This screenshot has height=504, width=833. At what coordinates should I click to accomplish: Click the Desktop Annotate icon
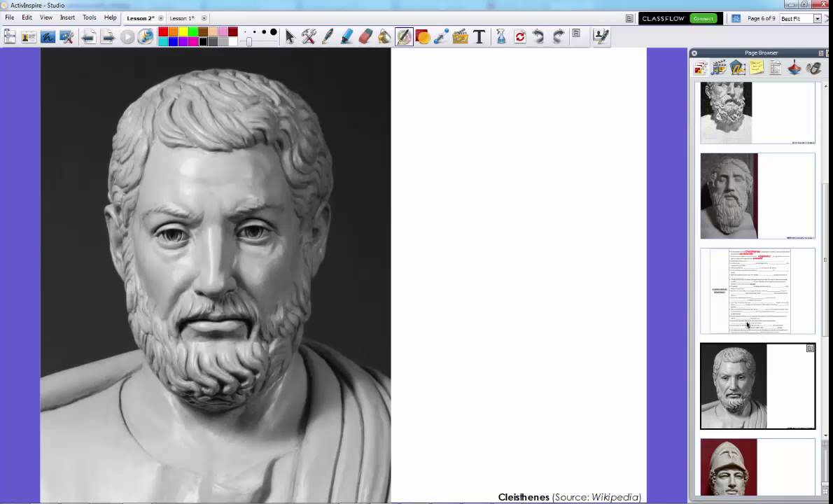click(48, 36)
